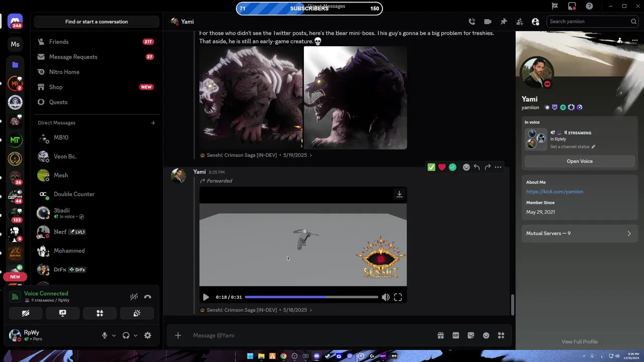Viewport: 644px width, 362px height.
Task: Open the add reaction emoji picker
Action: (466, 167)
